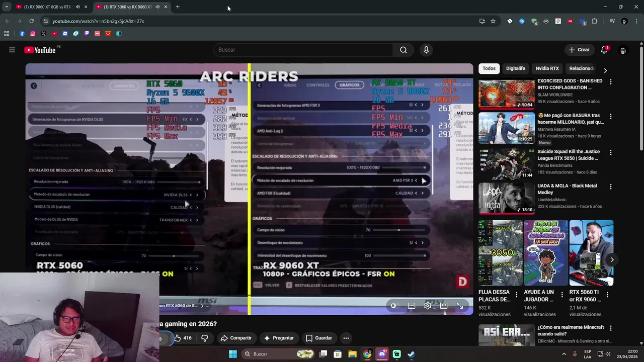644x362 pixels.
Task: Open options for UADA & MGLA video
Action: 611,187
